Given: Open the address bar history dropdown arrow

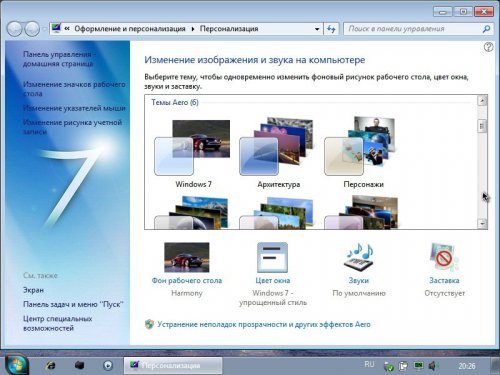Looking at the screenshot, I should point(317,29).
